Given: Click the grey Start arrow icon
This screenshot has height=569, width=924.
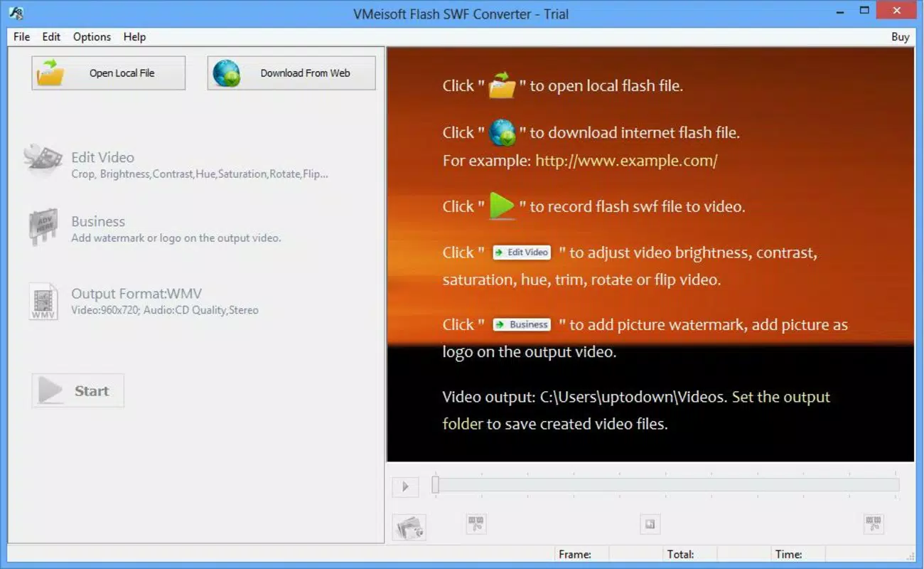Looking at the screenshot, I should pos(50,390).
